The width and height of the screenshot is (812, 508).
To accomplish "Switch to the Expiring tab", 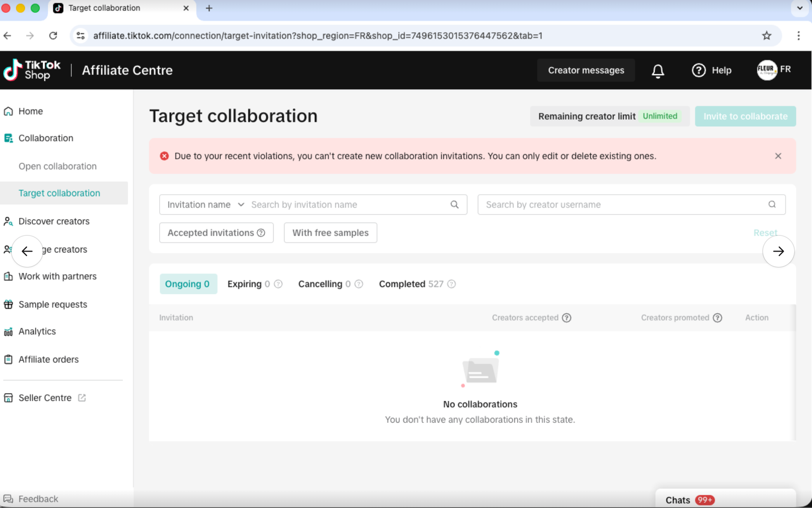I will (x=249, y=284).
